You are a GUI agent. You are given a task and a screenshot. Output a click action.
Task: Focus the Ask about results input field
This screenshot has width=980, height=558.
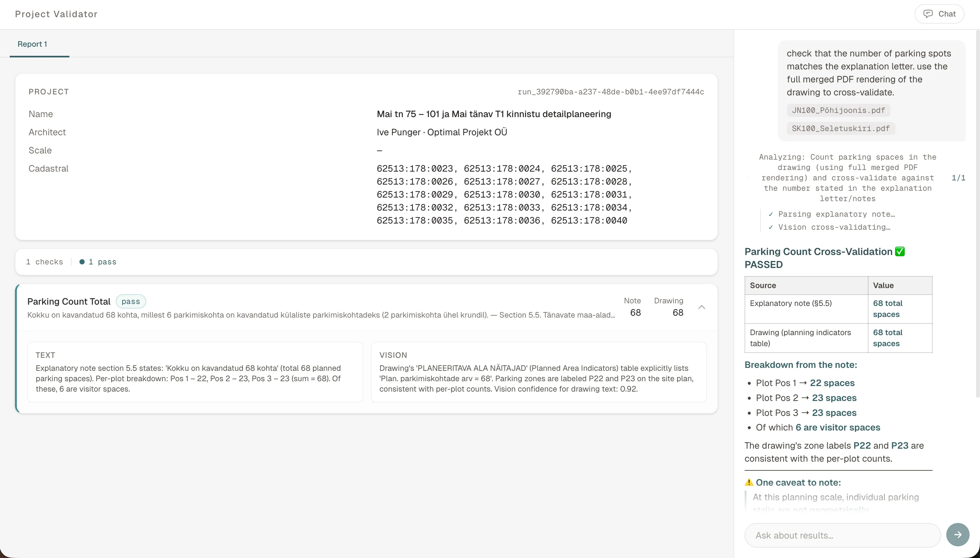(x=843, y=535)
